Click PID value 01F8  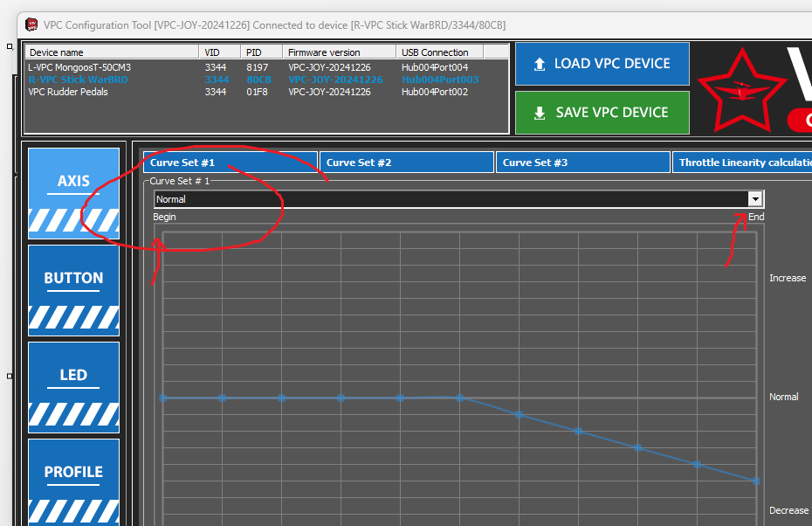pyautogui.click(x=257, y=92)
